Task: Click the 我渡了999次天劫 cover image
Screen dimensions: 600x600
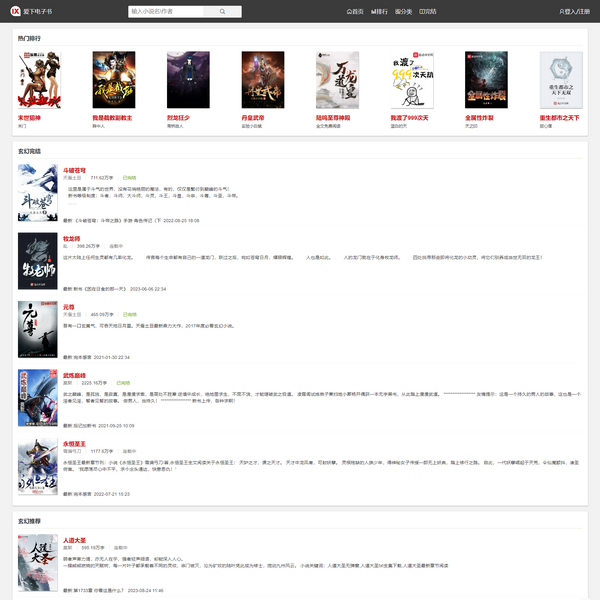Action: tap(412, 79)
